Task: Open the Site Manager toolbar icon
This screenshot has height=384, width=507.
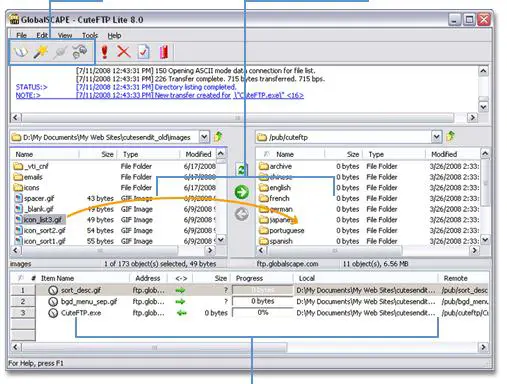Action: 21,52
